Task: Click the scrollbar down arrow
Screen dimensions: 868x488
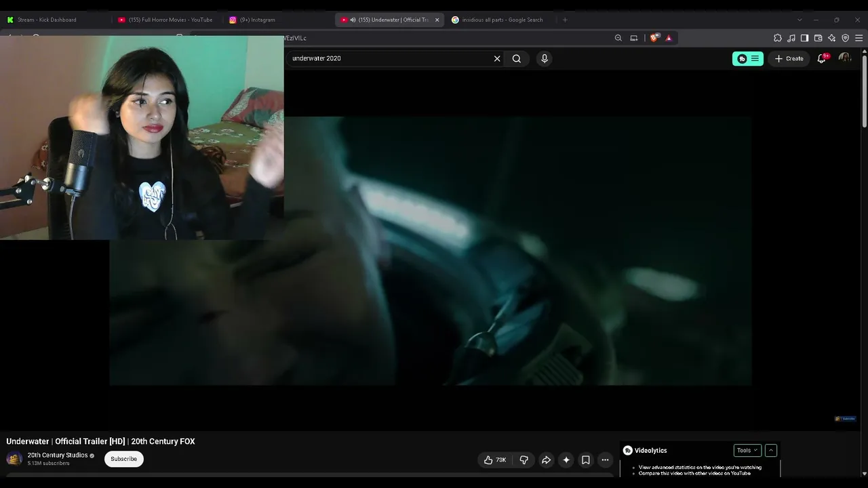Action: (x=864, y=474)
